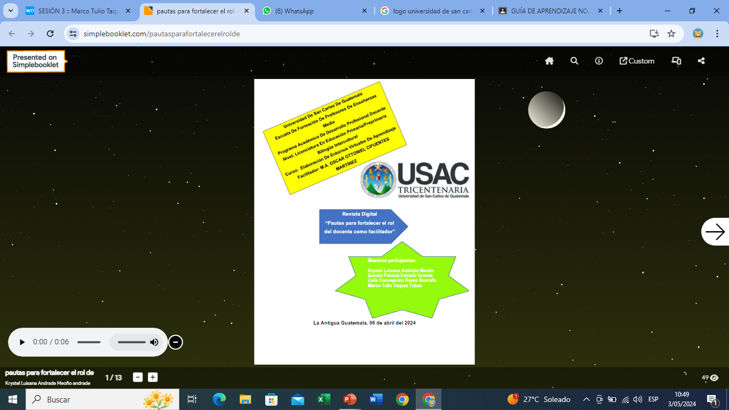This screenshot has width=729, height=410.
Task: Share the booklet via share icon
Action: pyautogui.click(x=701, y=61)
